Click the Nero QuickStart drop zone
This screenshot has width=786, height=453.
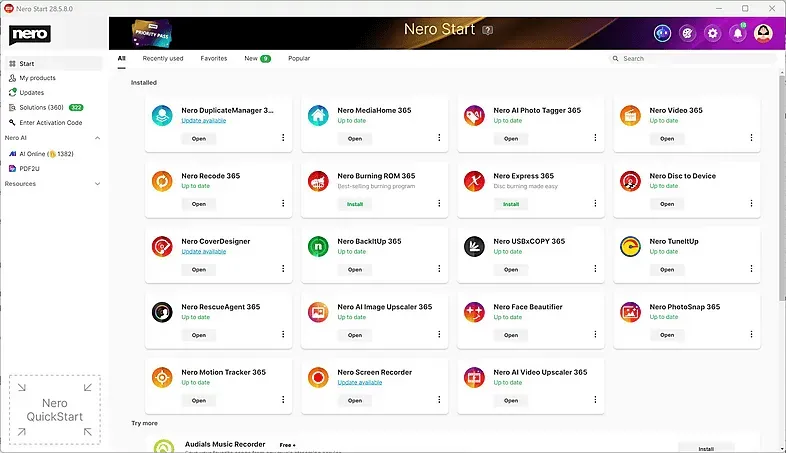coord(55,410)
